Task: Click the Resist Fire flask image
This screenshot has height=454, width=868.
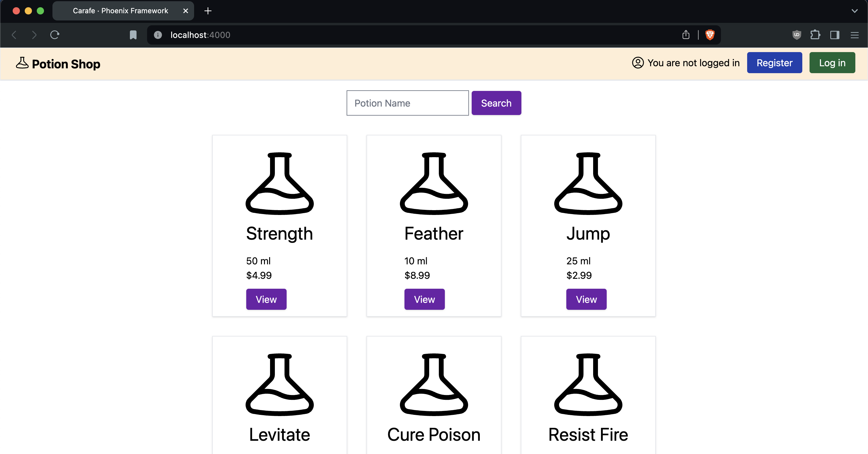Action: (588, 384)
